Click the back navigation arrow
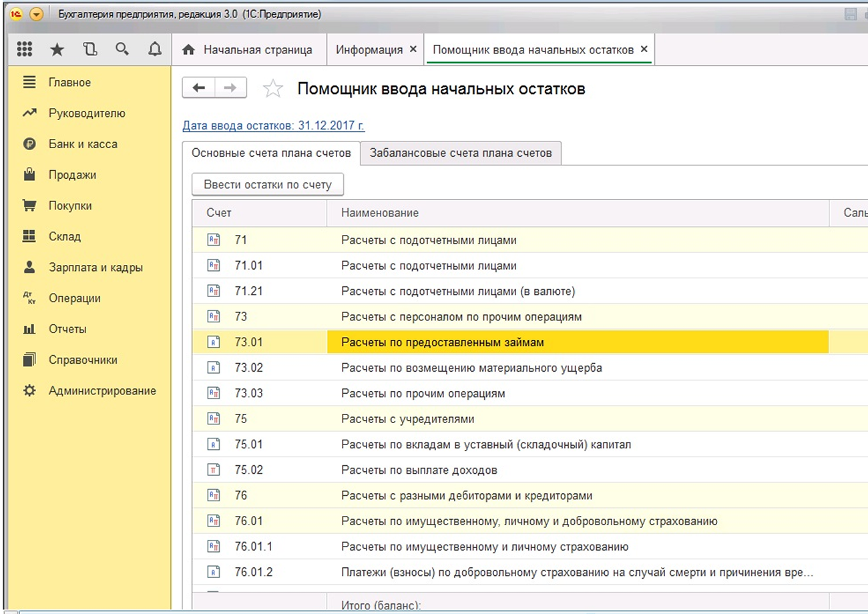This screenshot has height=614, width=868. [x=199, y=88]
